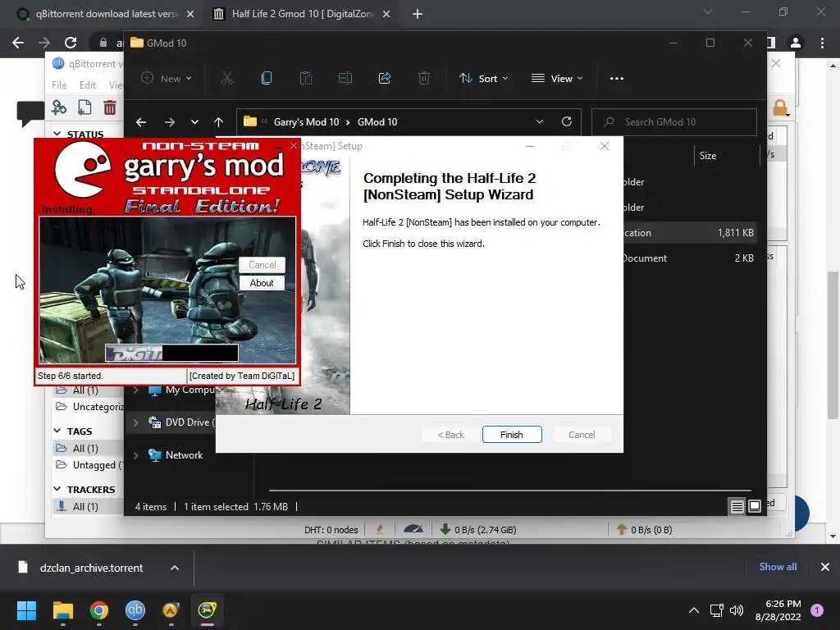Open the Chrome three-dot menu
840x630 pixels.
[x=822, y=43]
